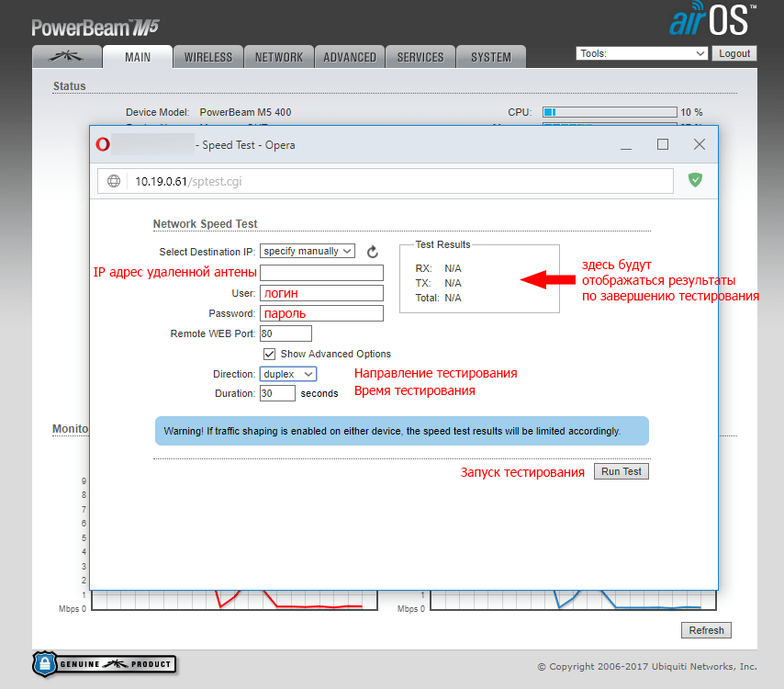Click the refresh icon beside Destination IP
784x689 pixels.
pyautogui.click(x=372, y=252)
